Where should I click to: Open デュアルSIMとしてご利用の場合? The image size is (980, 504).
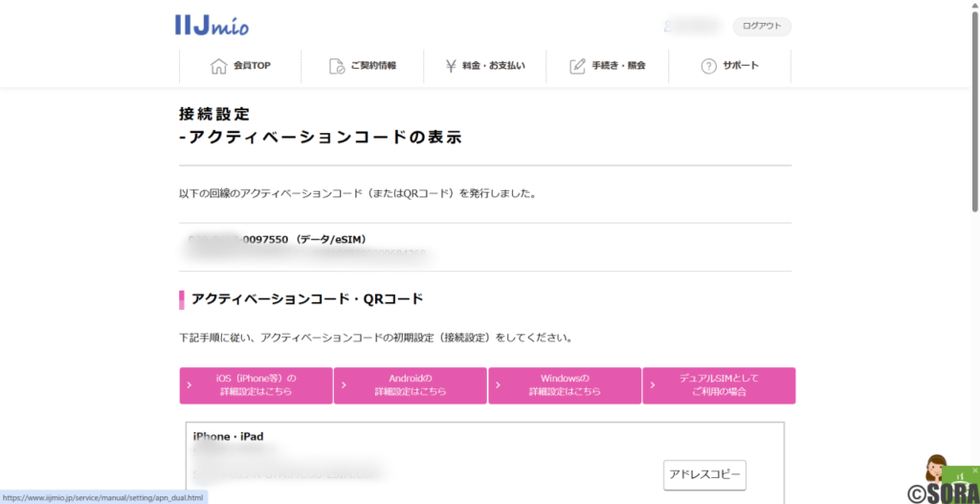(x=719, y=385)
